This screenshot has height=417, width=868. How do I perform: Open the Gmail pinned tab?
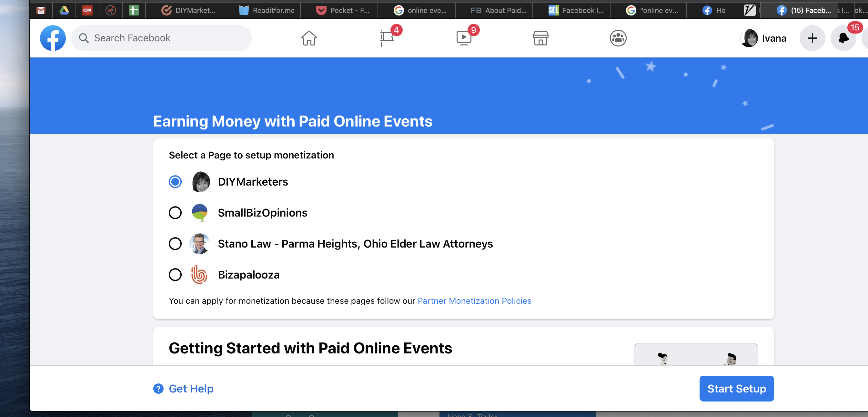41,10
